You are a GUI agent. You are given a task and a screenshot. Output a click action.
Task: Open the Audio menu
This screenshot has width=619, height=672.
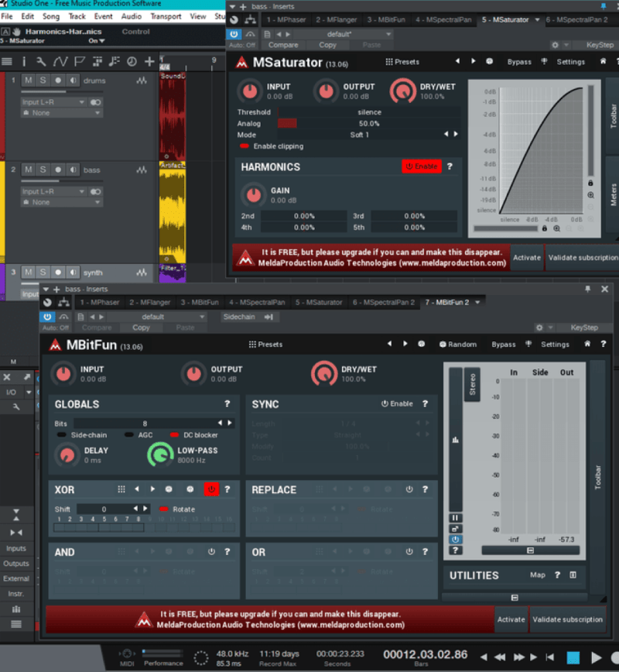[x=131, y=16]
